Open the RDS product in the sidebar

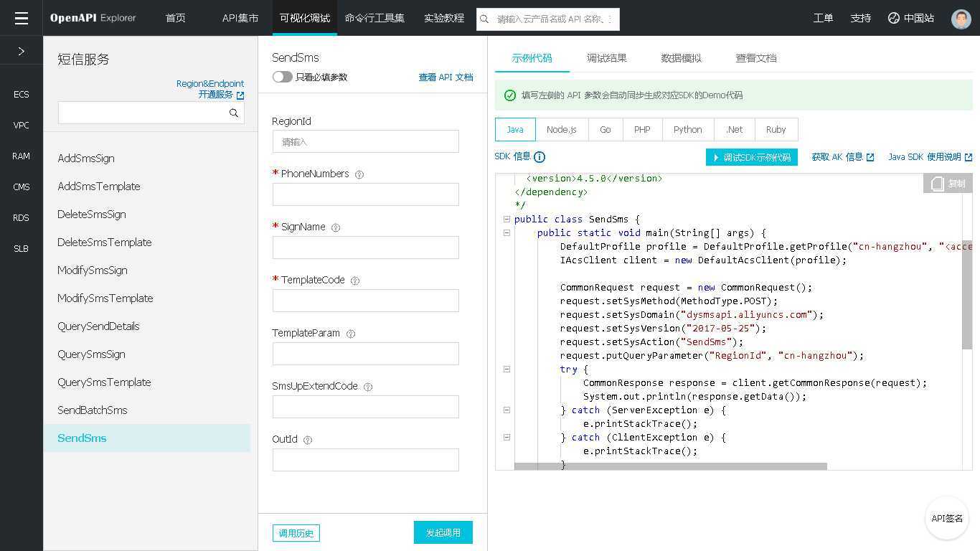(22, 217)
